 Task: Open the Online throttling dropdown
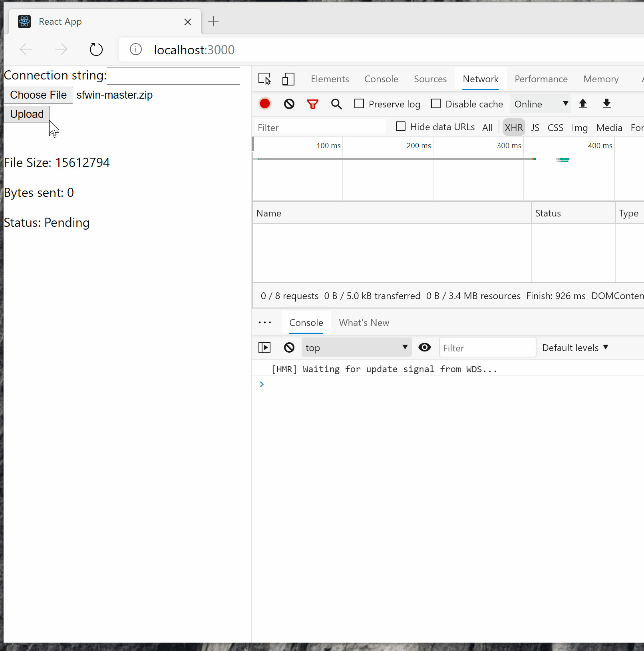pos(540,103)
